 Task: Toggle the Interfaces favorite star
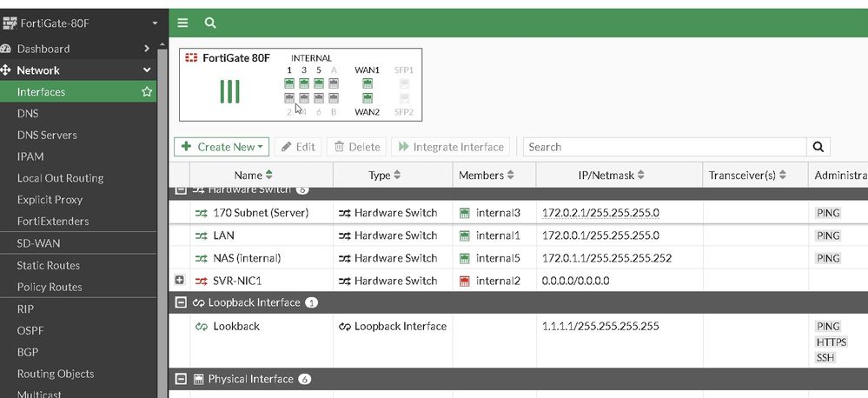147,92
